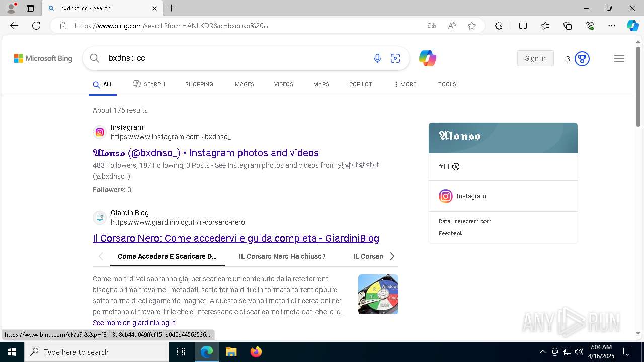Select the ALL results tab
The width and height of the screenshot is (644, 362).
[103, 85]
